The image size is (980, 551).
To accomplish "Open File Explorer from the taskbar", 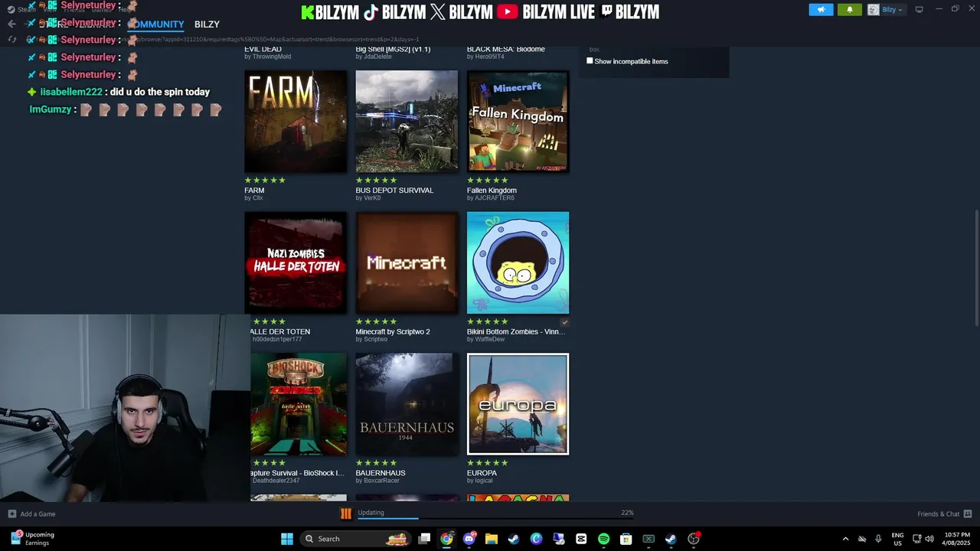I will click(x=492, y=539).
